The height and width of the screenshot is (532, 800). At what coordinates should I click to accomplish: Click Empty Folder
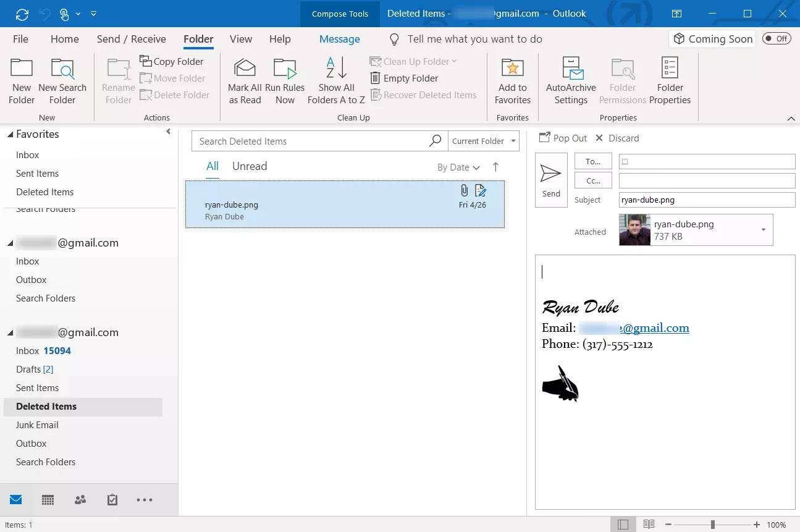(404, 78)
